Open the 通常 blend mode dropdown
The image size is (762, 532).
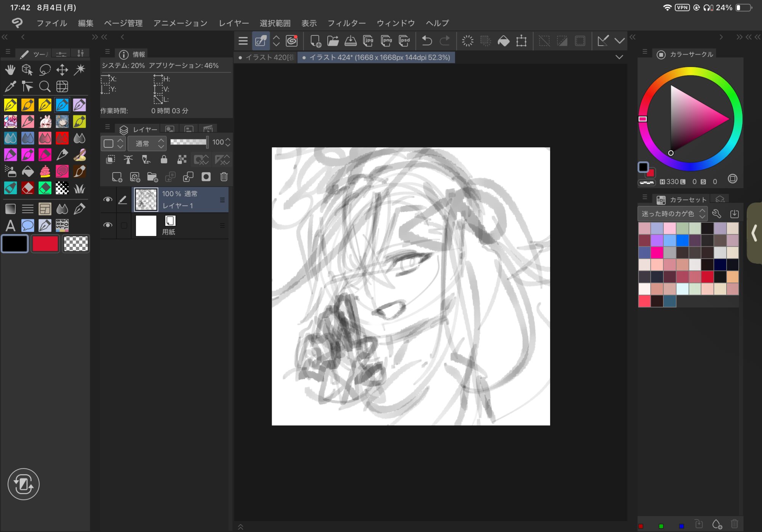pyautogui.click(x=147, y=144)
